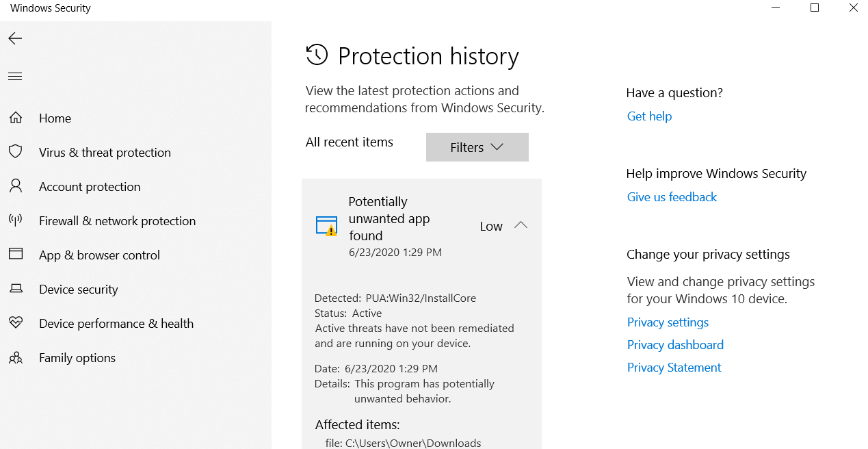Click the App & browser control window icon
Viewport: 868px width, 449px height.
coord(15,255)
